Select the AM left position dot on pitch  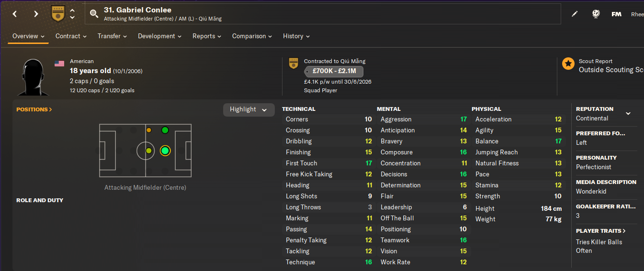click(x=165, y=130)
